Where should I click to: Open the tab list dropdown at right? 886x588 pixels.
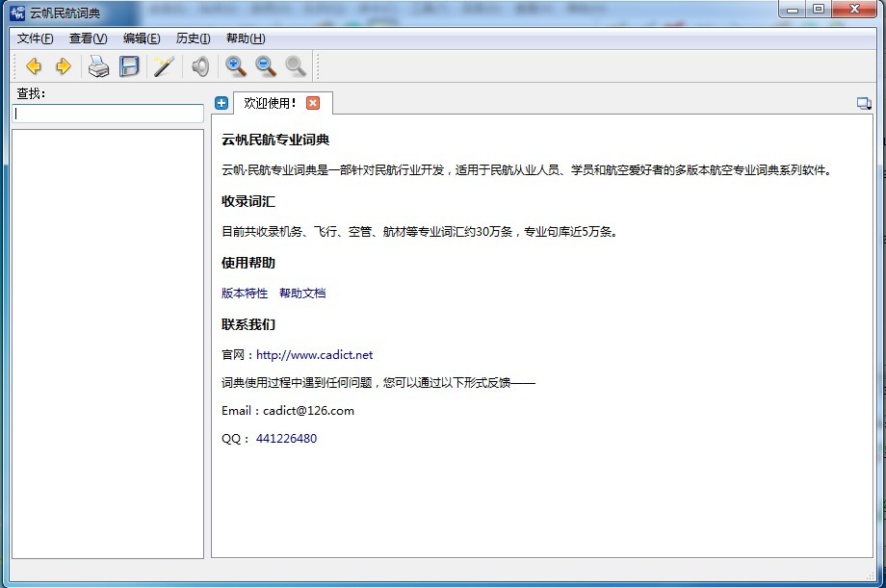tap(864, 104)
